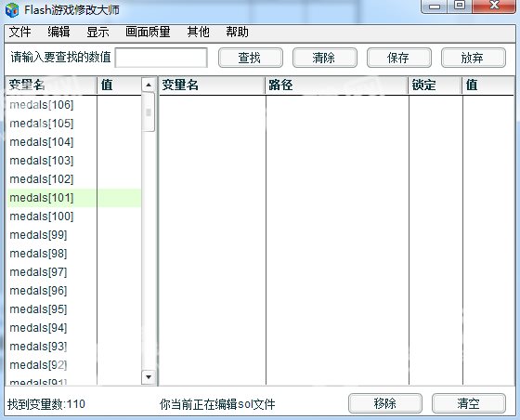The height and width of the screenshot is (420, 520).
Task: Select the medals[101] row
Action: 74,198
